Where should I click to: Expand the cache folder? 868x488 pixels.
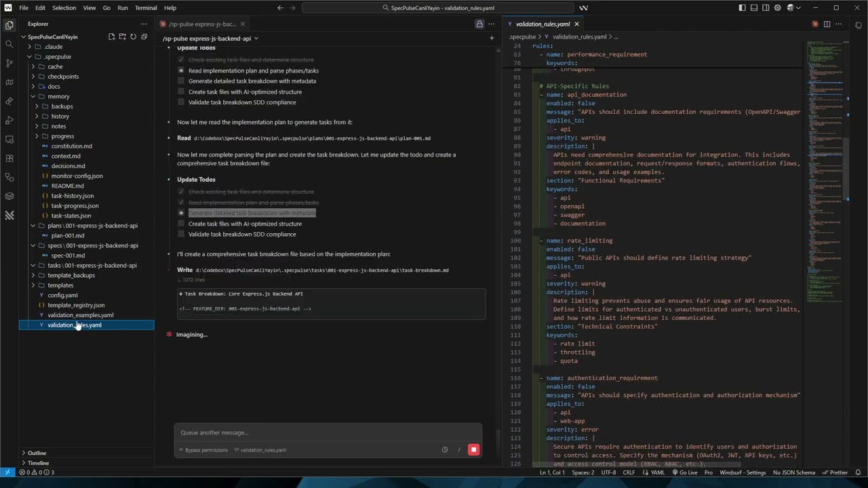pyautogui.click(x=33, y=66)
